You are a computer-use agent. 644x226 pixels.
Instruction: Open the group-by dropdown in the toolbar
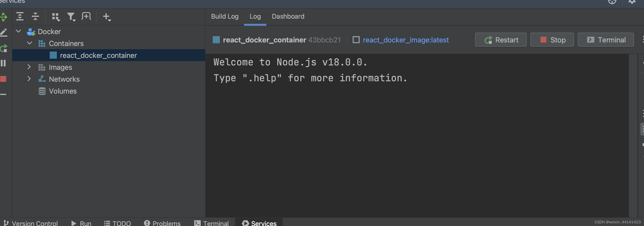[55, 16]
